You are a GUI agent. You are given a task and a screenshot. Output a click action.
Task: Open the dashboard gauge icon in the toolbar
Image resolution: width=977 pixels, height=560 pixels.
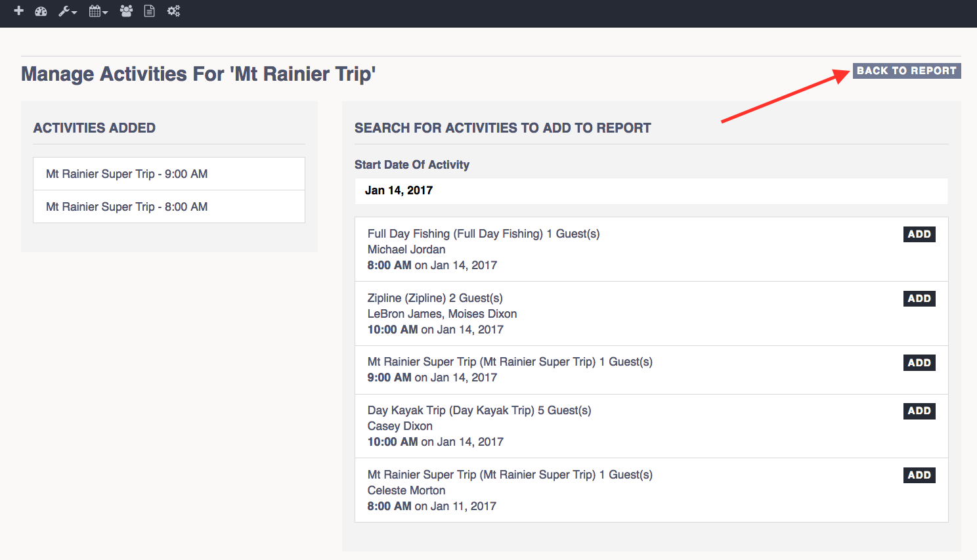(41, 11)
